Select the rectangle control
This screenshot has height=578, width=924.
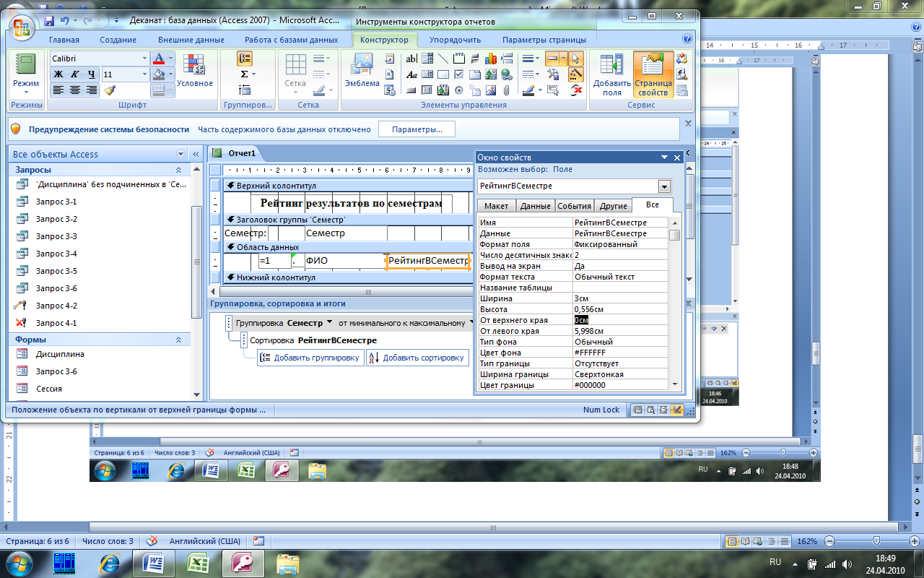pos(443,74)
